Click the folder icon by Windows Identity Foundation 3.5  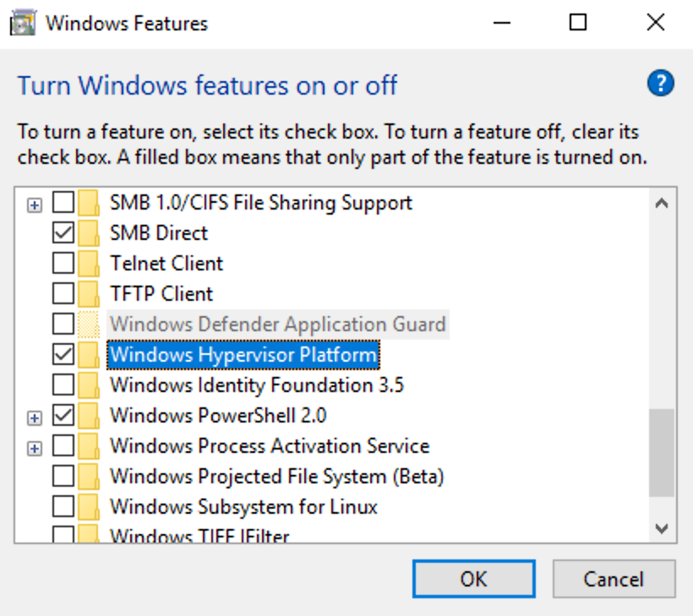coord(89,384)
